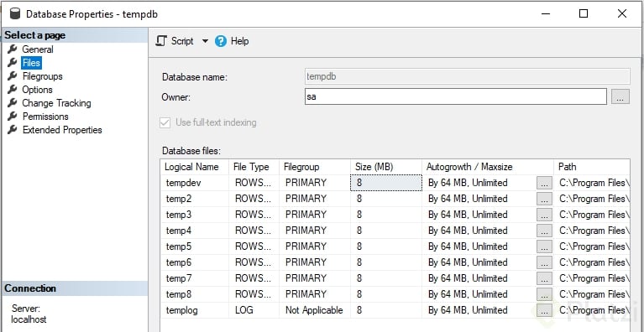This screenshot has height=332, width=644.
Task: Select the temp8 logical name cell
Action: pyautogui.click(x=194, y=294)
